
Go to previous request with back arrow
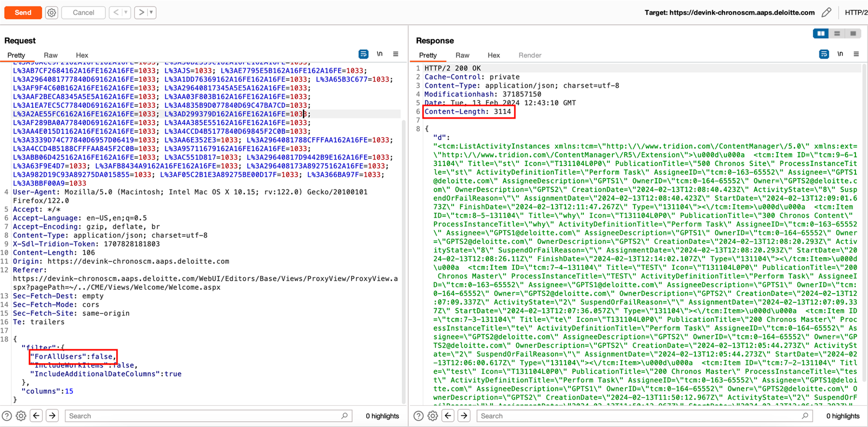116,13
